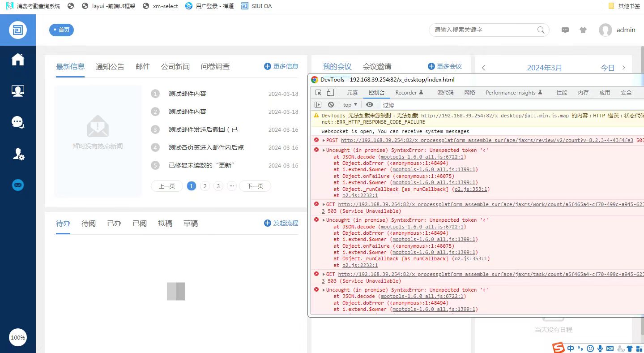
Task: Open the chat bubbles icon in the sidebar
Action: pos(18,122)
